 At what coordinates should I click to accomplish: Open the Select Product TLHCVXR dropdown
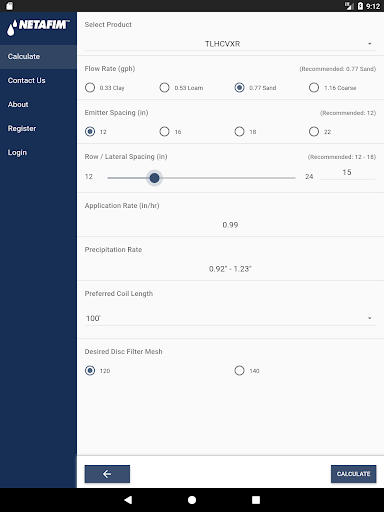point(230,44)
